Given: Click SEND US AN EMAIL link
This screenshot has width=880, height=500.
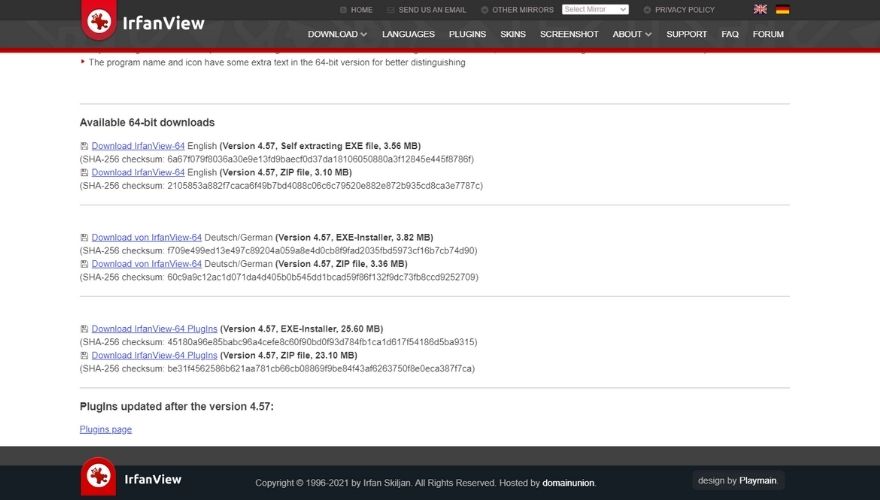Looking at the screenshot, I should point(427,10).
